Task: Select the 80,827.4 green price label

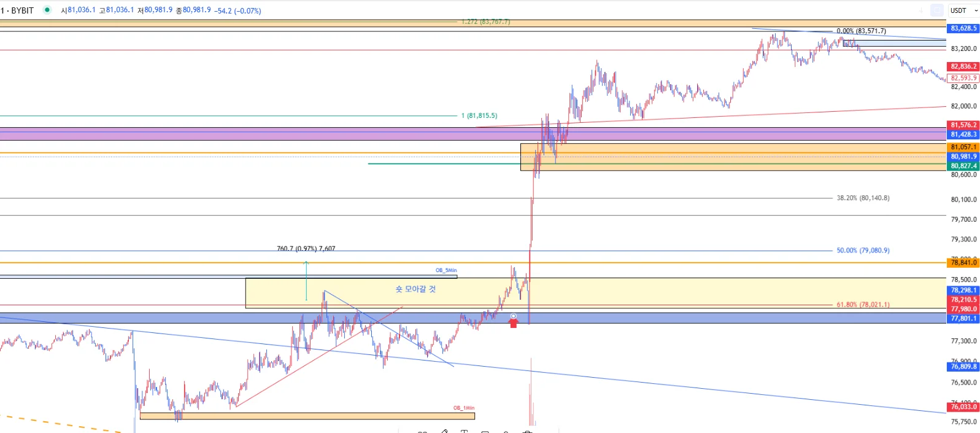Action: (x=963, y=166)
